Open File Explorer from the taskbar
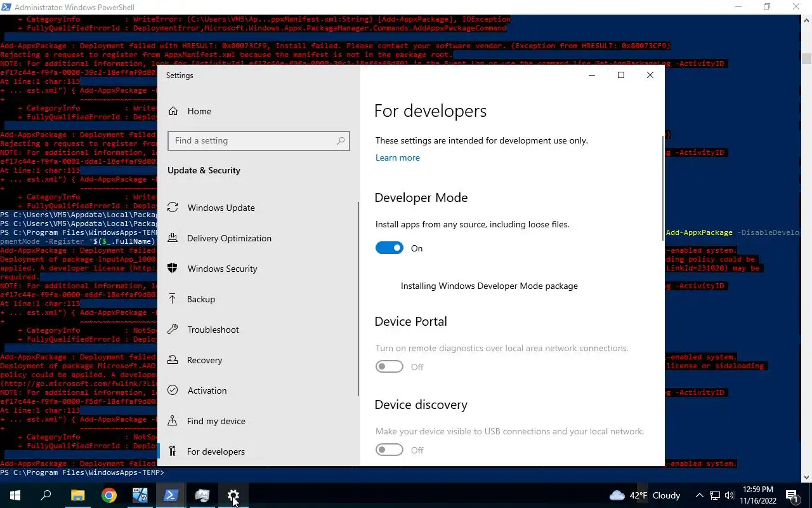 pyautogui.click(x=77, y=495)
